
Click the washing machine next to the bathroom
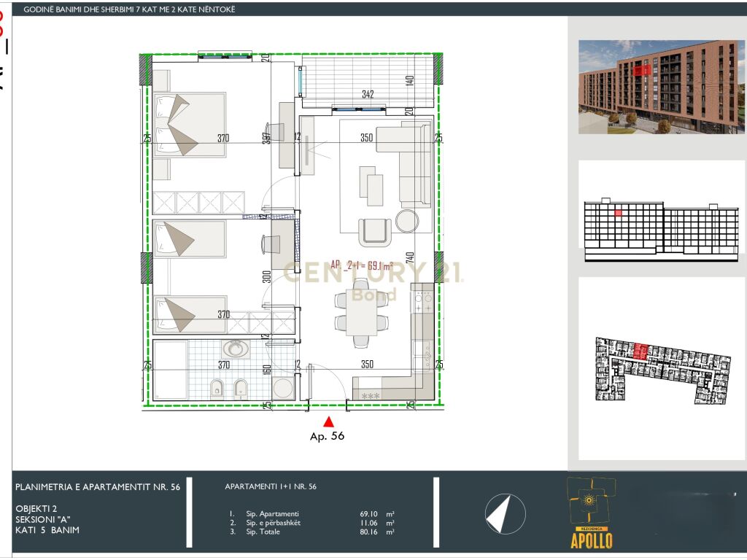pos(282,386)
